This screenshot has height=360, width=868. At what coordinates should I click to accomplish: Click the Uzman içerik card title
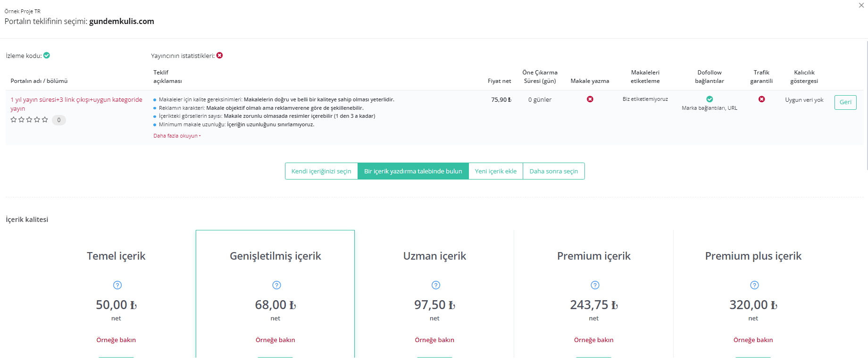pos(434,256)
